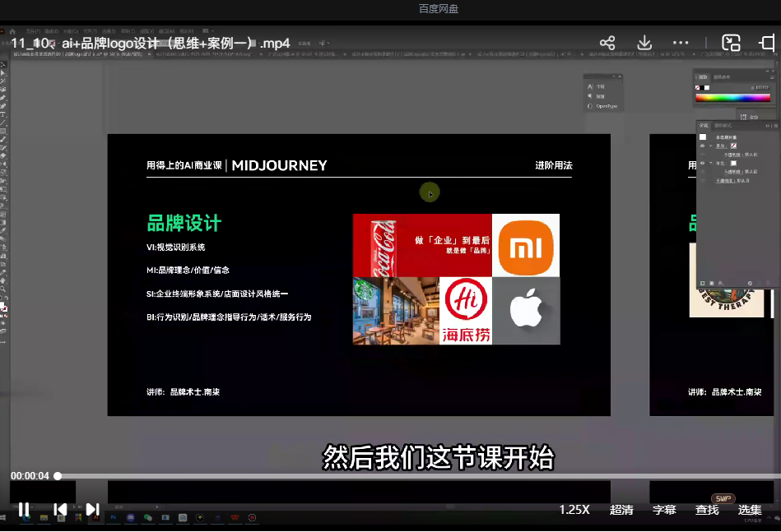Viewport: 781px width, 532px height.
Task: Switch to the 外观 Appearance tab
Action: 704,126
